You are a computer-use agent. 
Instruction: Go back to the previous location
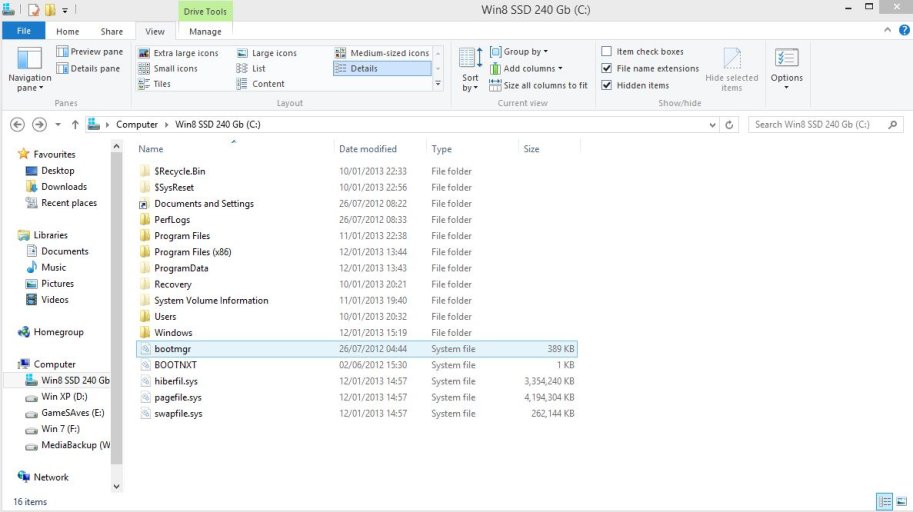[17, 125]
